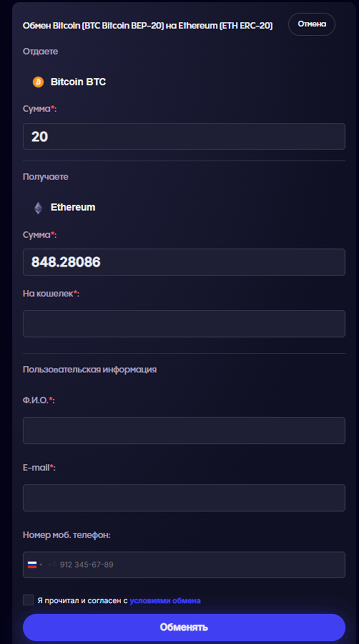Click the Ethereum currency label
Viewport: 359px width, 644px height.
click(73, 207)
